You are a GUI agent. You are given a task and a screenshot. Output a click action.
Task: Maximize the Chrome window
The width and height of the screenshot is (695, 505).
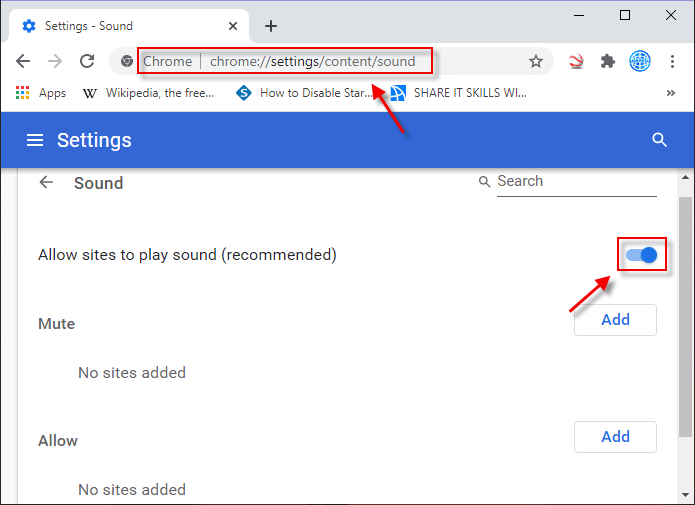click(x=625, y=15)
